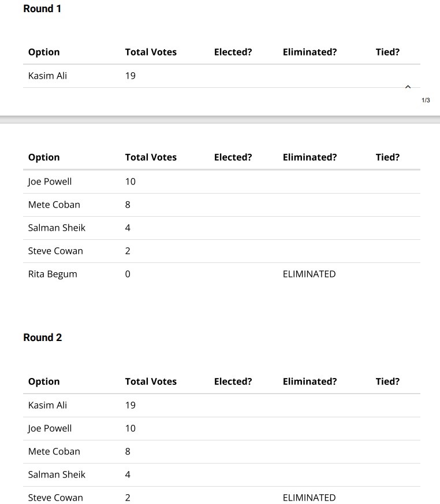
Task: Click the Elected? header in Round 2
Action: (x=233, y=381)
